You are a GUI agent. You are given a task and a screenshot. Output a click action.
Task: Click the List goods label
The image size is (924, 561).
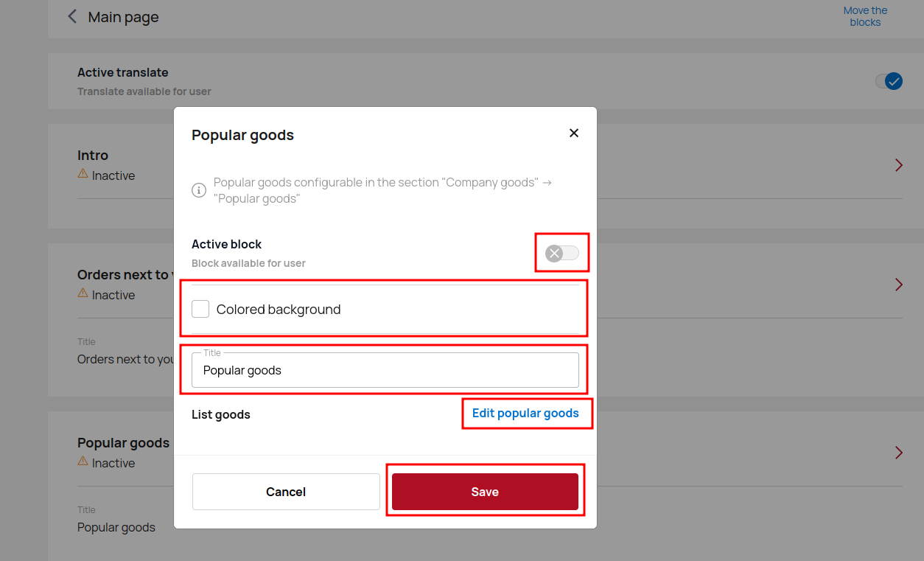click(x=221, y=415)
